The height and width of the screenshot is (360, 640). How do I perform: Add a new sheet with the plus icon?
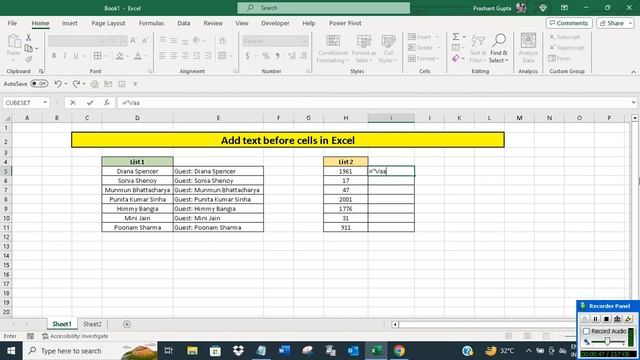point(127,324)
